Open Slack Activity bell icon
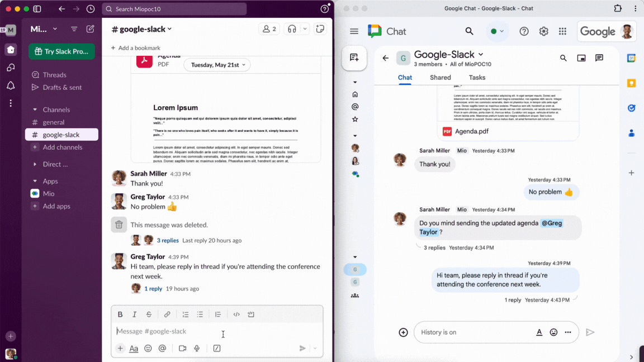Screen dimensions: 644x362 pyautogui.click(x=11, y=85)
